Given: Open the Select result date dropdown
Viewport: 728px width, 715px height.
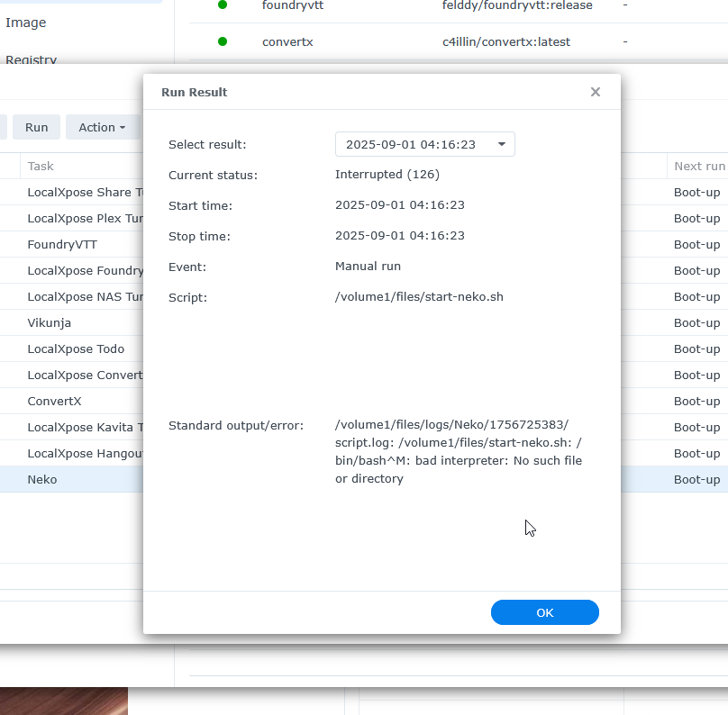Looking at the screenshot, I should 424,144.
